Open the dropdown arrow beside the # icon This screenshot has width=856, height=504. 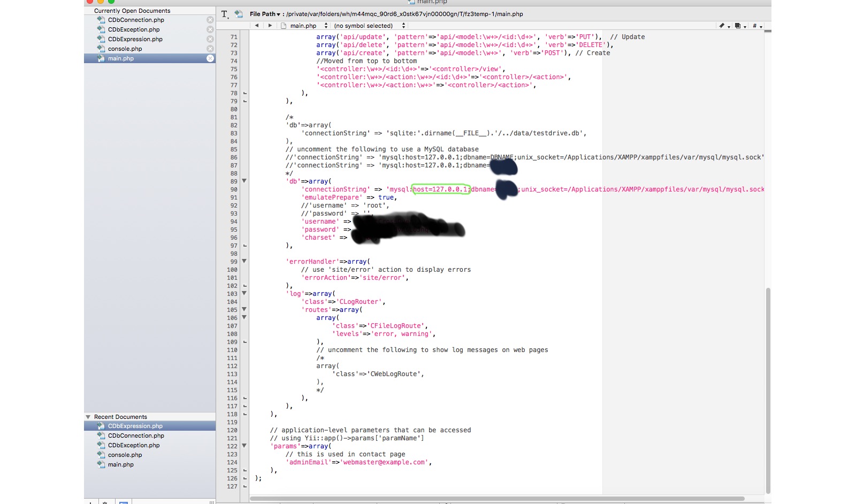click(x=762, y=27)
